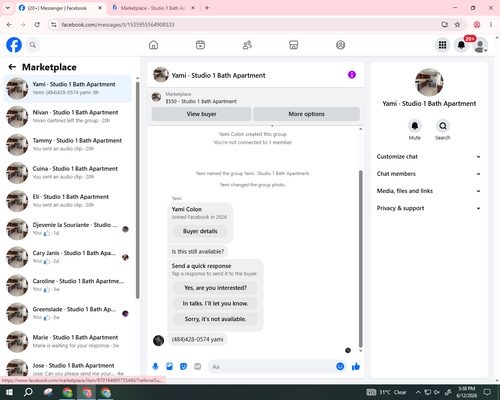Open the Friends icon in top navigation
The width and height of the screenshot is (500, 400).
coord(247,45)
